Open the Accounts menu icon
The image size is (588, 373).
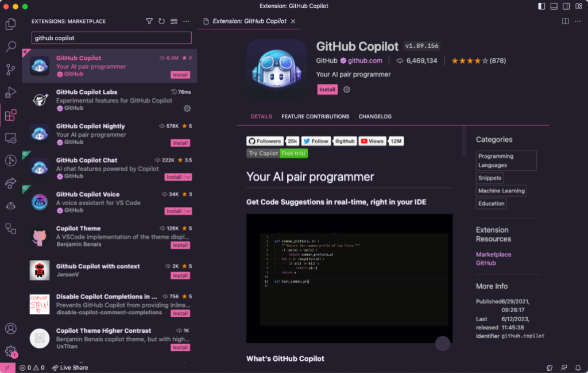[10, 329]
